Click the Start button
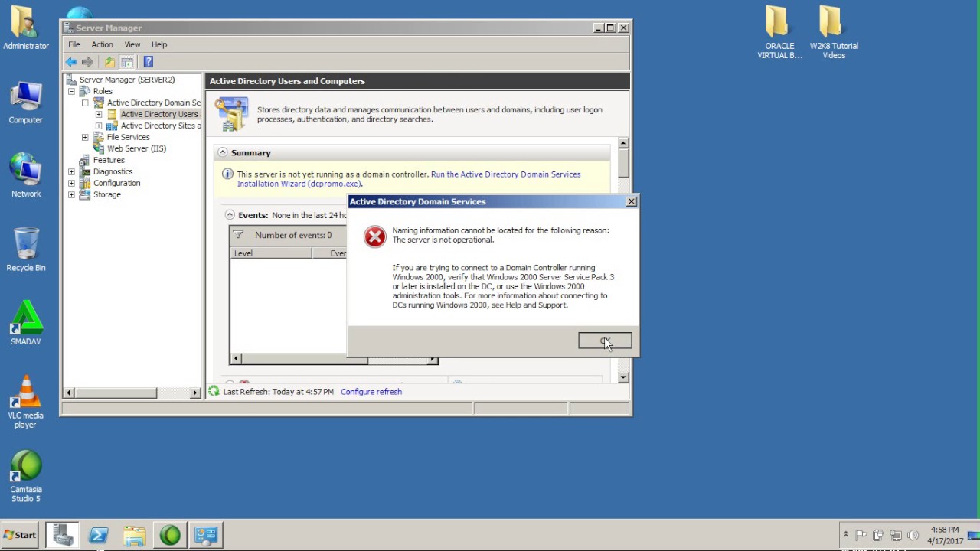This screenshot has height=551, width=980. (21, 535)
